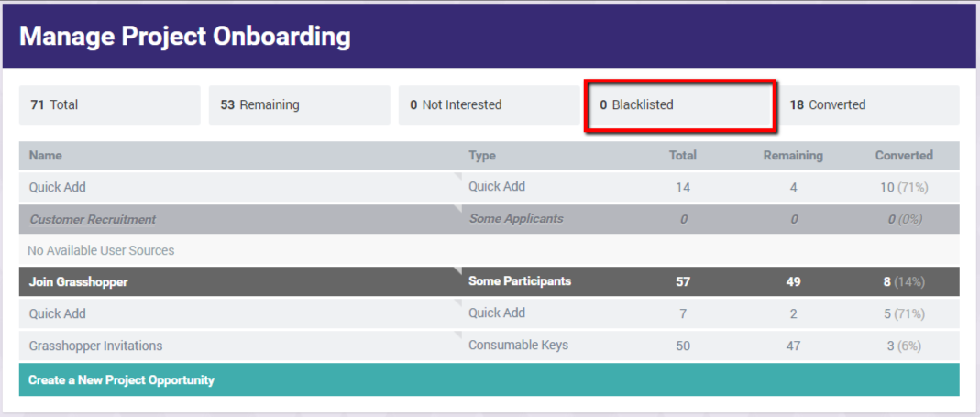Click the Some Participants type cell
The width and height of the screenshot is (980, 417).
[520, 281]
